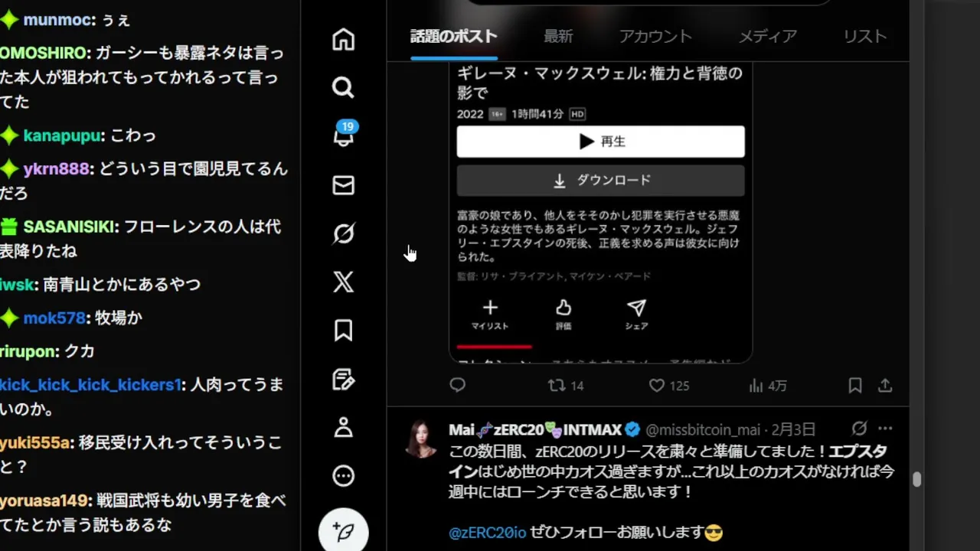
Task: Click chat username rirupon
Action: pyautogui.click(x=28, y=351)
